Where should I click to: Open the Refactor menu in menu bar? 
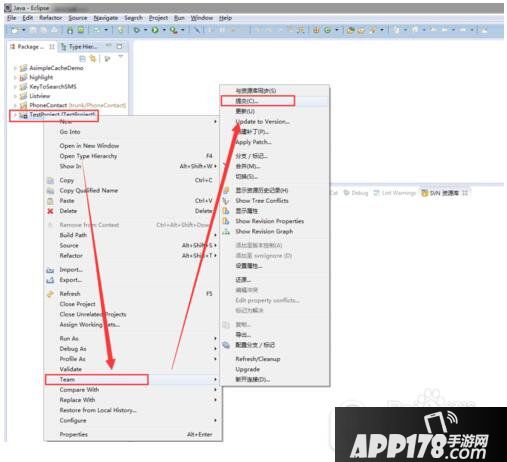tap(50, 18)
